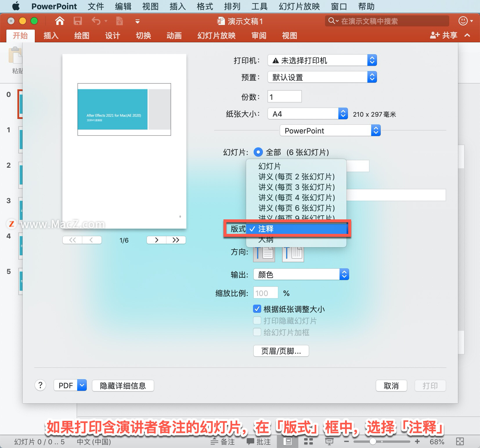Choose Handouts 4 slides per page
Viewport: 480px width, 448px height.
pyautogui.click(x=296, y=198)
